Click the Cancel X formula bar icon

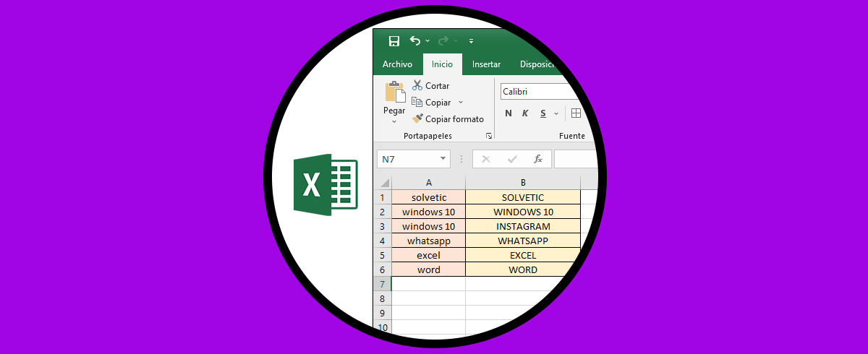coord(486,159)
